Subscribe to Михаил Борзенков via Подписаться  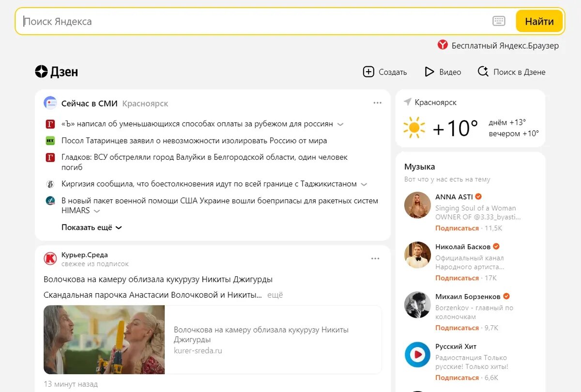(x=457, y=328)
